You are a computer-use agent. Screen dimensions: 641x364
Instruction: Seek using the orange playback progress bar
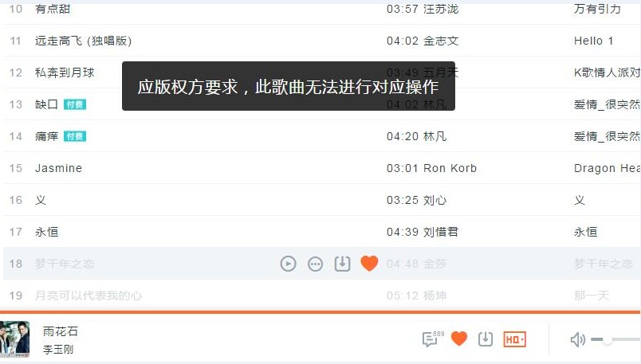tap(320, 312)
